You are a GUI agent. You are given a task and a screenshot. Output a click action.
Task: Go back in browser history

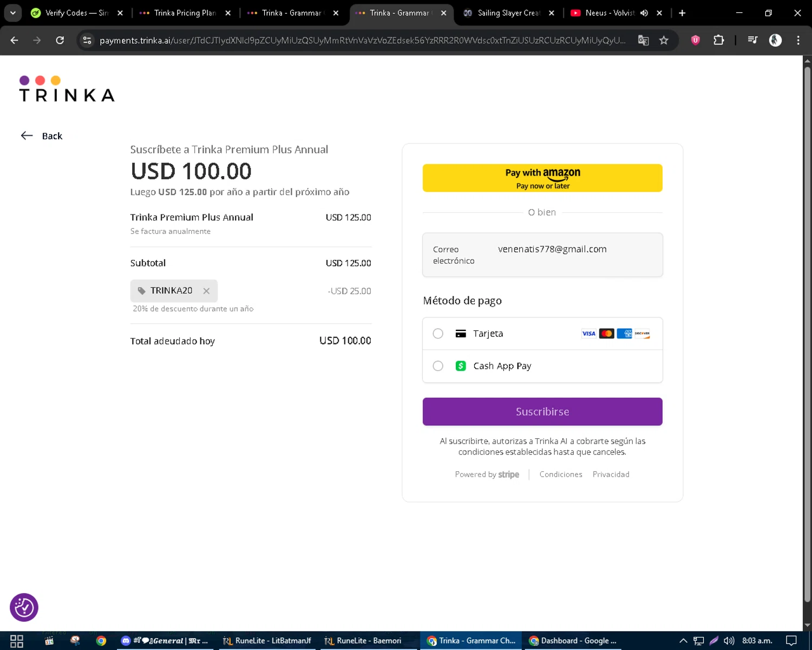[x=15, y=40]
